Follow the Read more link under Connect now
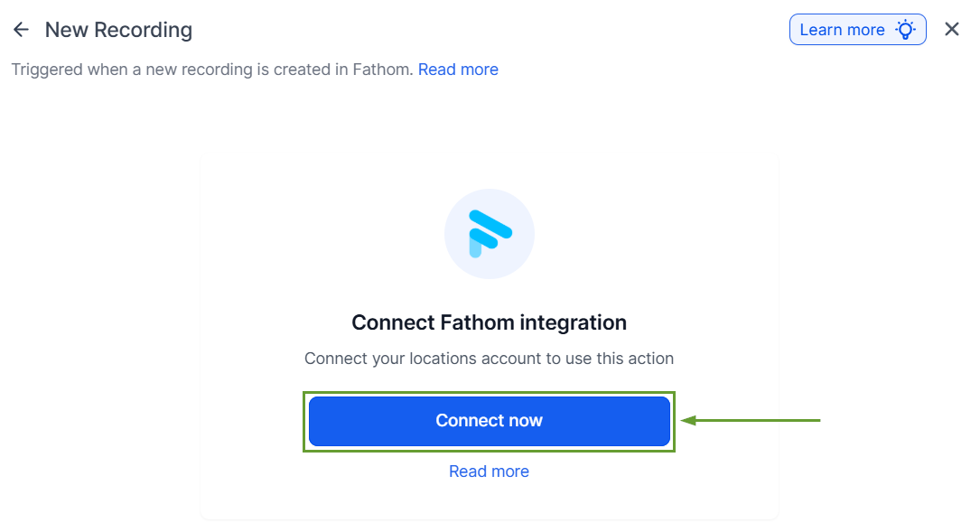Image resolution: width=980 pixels, height=532 pixels. (x=489, y=471)
